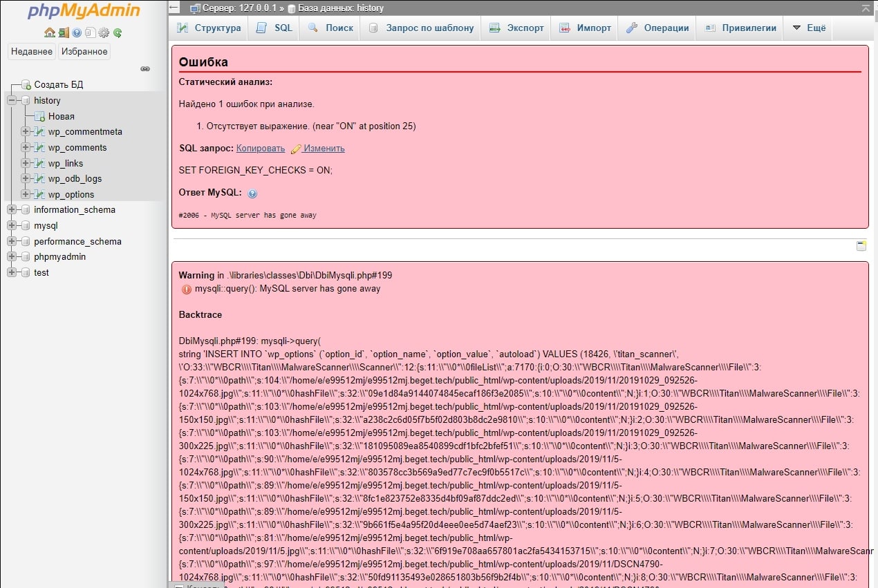
Task: Expand the wp_comments table node
Action: coord(26,147)
